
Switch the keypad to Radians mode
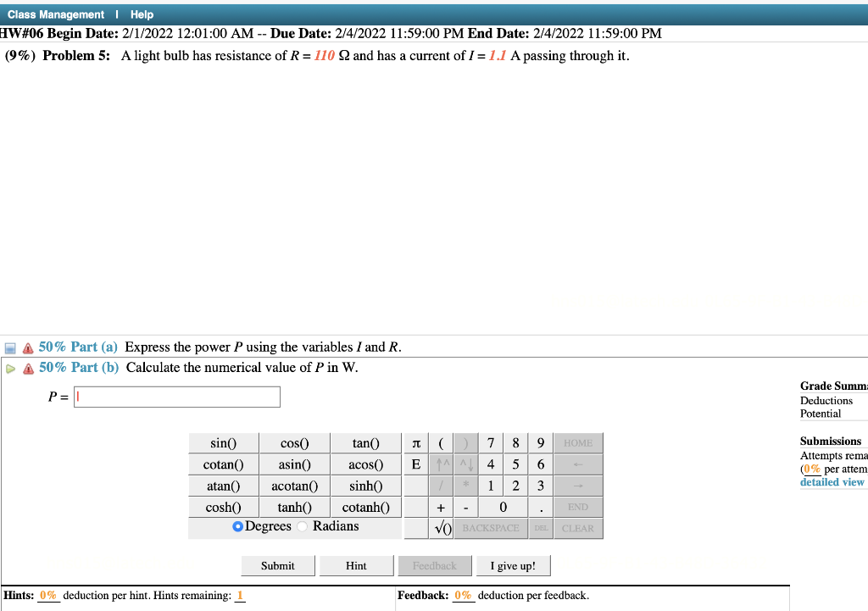pos(301,526)
